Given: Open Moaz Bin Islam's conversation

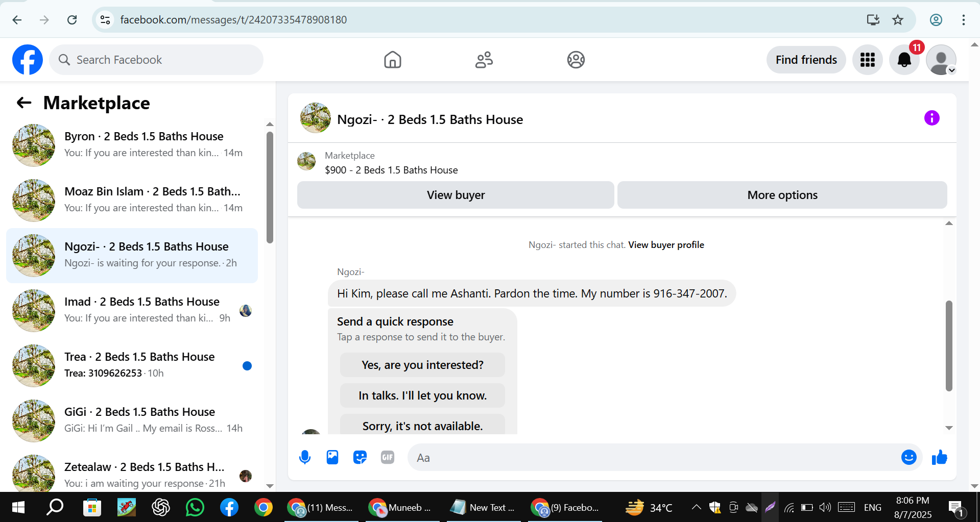Looking at the screenshot, I should coord(132,200).
